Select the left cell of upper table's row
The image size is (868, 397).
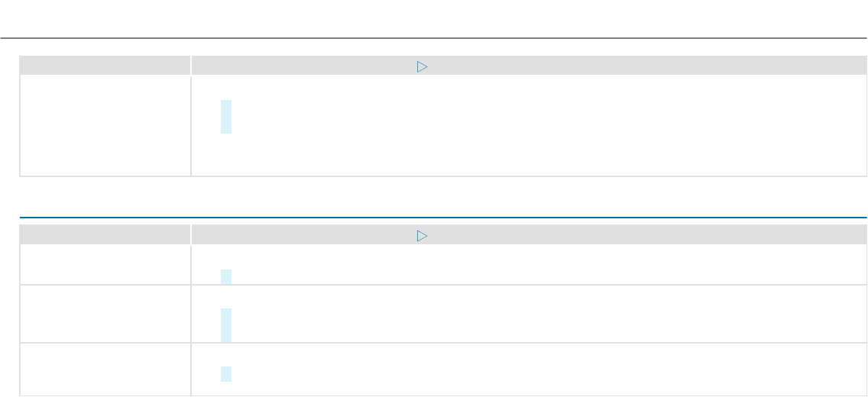(x=105, y=125)
